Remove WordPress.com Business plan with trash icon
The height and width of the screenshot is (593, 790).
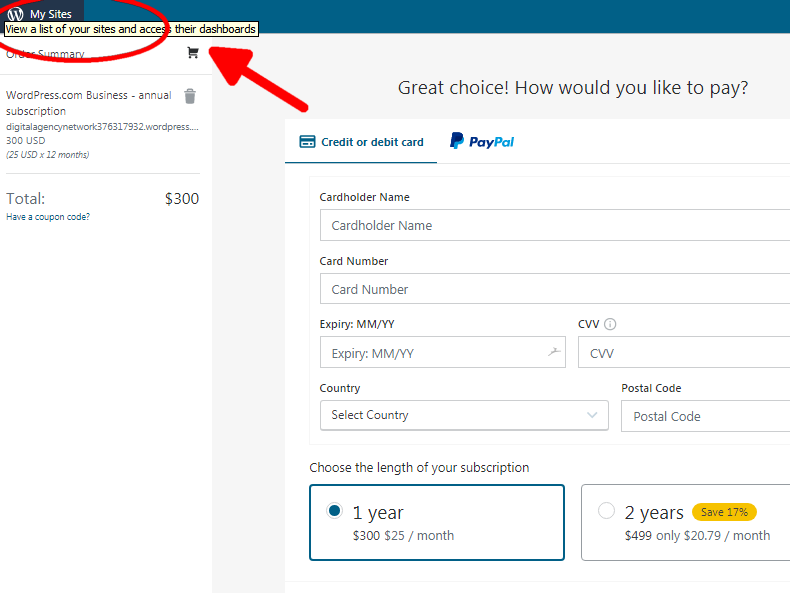(x=190, y=96)
